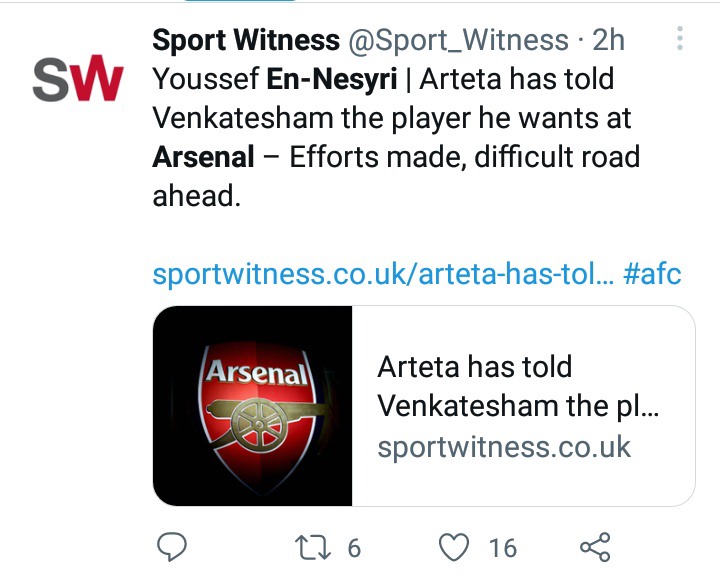This screenshot has height=585, width=720.
Task: Click the card's sportwitness.co.uk domain text
Action: point(504,447)
